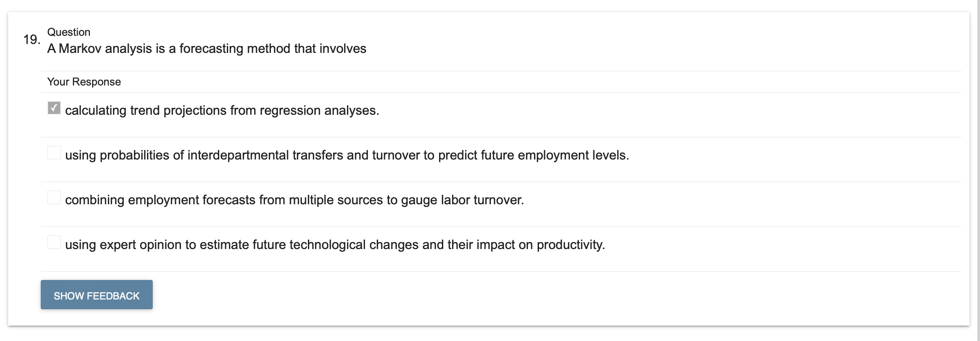Click the Your Response section header
This screenshot has height=341, width=980.
(83, 81)
